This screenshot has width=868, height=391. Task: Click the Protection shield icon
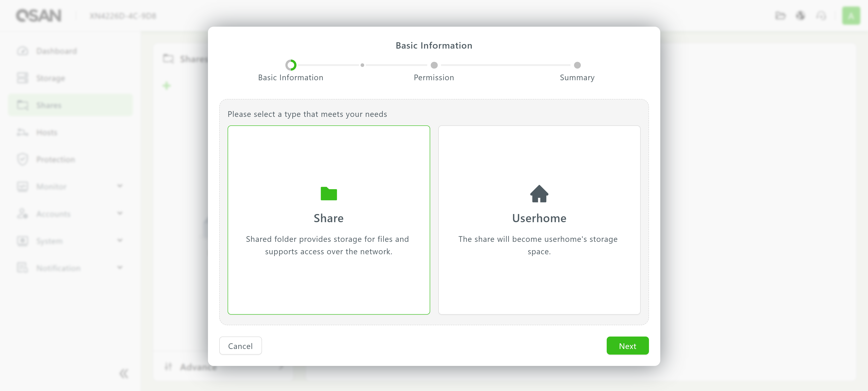tap(23, 159)
